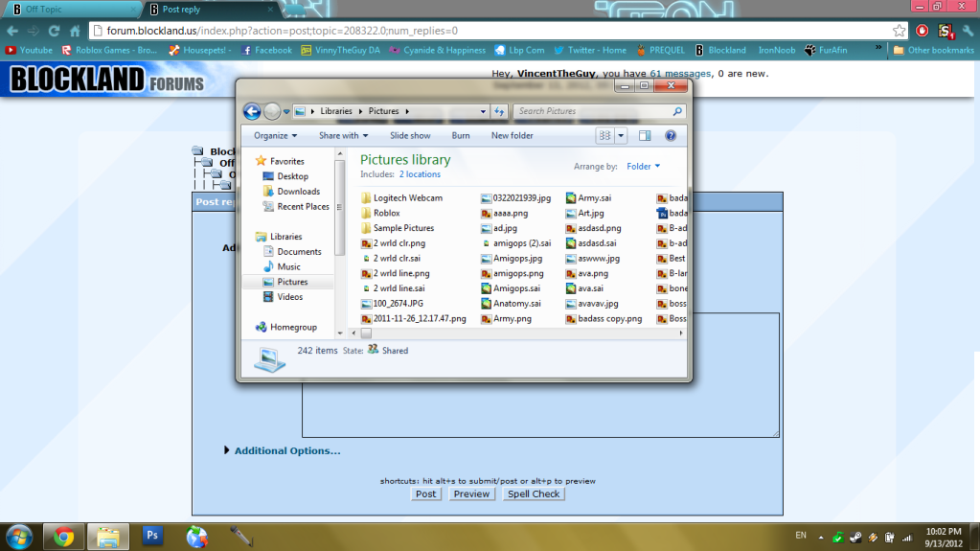Open the Logitech Webcam folder
The width and height of the screenshot is (980, 551).
pos(407,198)
